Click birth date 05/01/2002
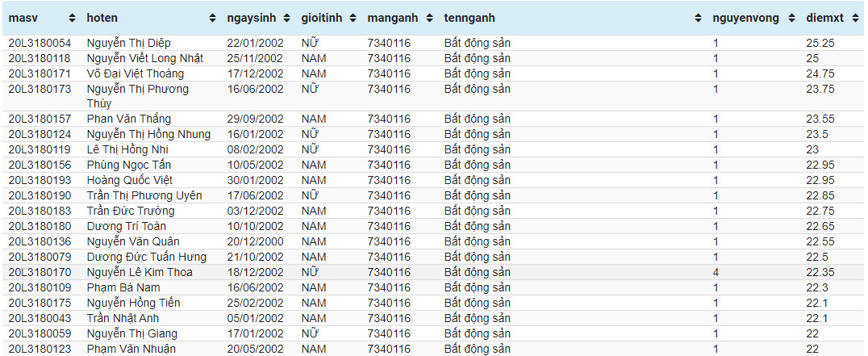 click(255, 318)
